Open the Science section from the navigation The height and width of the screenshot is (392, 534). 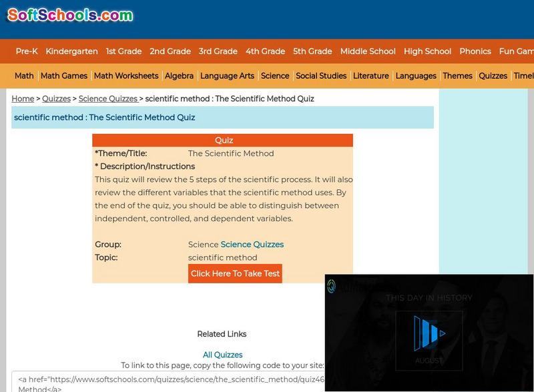(275, 76)
